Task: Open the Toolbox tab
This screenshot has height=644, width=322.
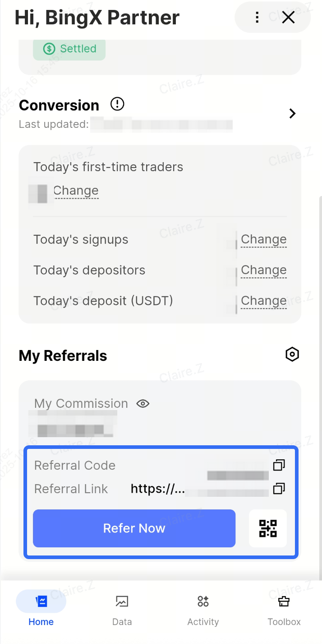Action: tap(284, 610)
